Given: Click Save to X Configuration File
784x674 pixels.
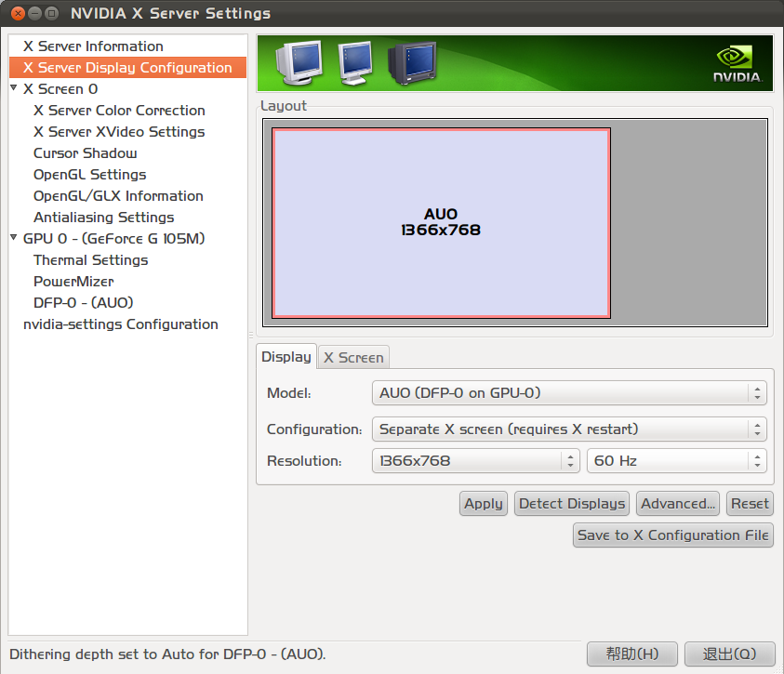Looking at the screenshot, I should [673, 535].
